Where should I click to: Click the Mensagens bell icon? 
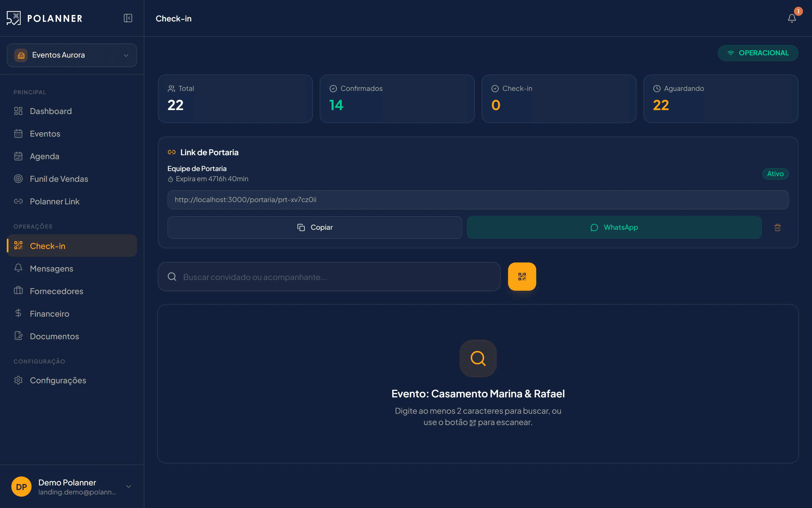[18, 268]
